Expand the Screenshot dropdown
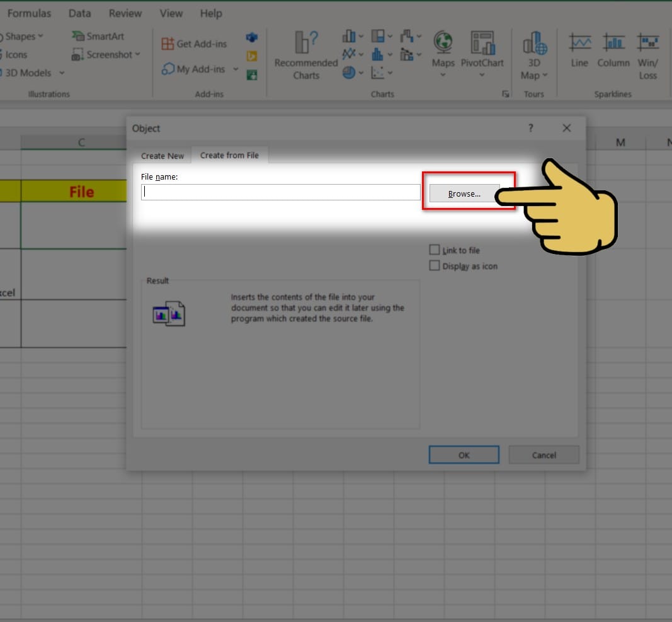672x622 pixels. click(x=137, y=55)
